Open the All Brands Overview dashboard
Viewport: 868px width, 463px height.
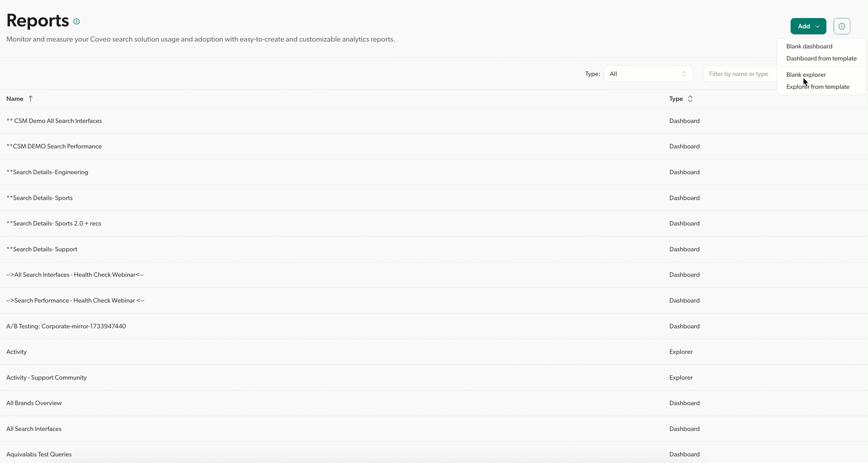(x=34, y=403)
